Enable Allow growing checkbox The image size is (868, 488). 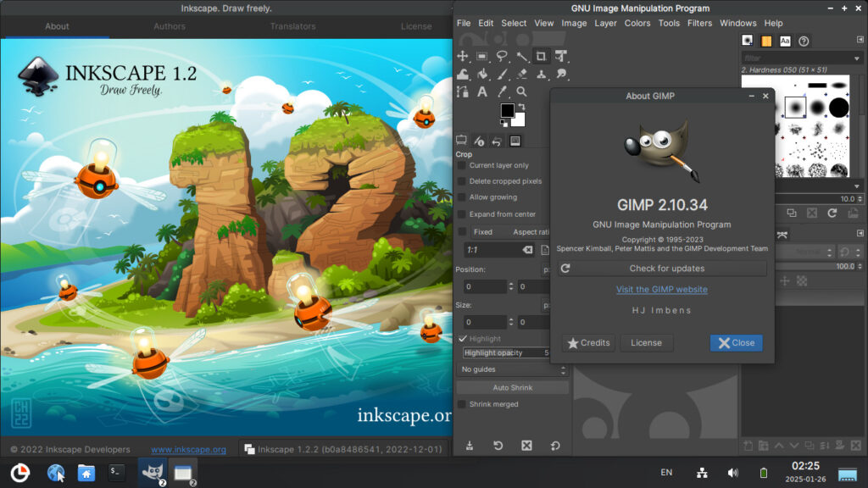(x=462, y=197)
